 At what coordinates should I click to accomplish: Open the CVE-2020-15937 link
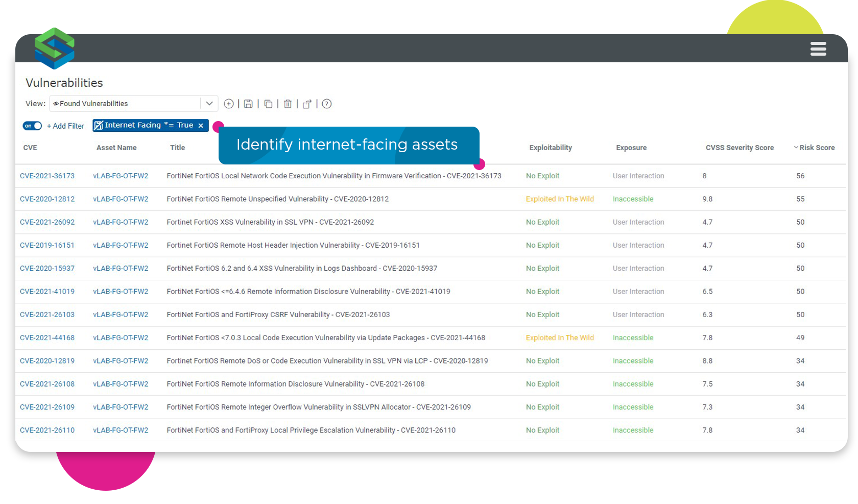(47, 268)
